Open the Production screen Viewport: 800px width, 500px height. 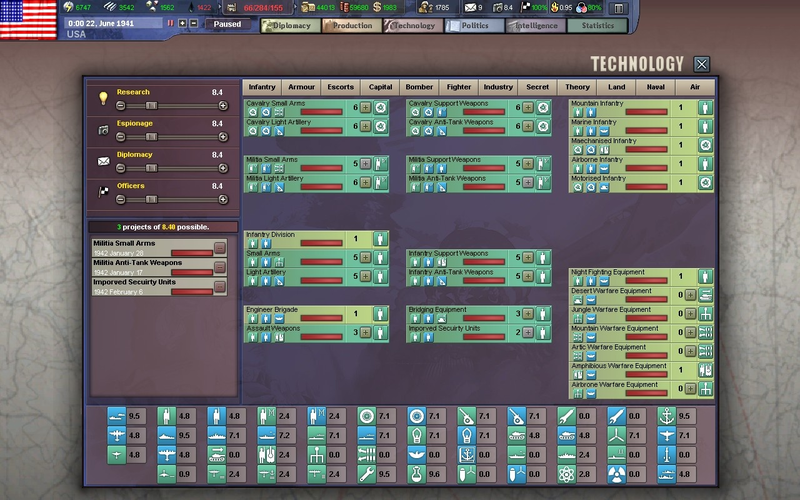coord(352,26)
